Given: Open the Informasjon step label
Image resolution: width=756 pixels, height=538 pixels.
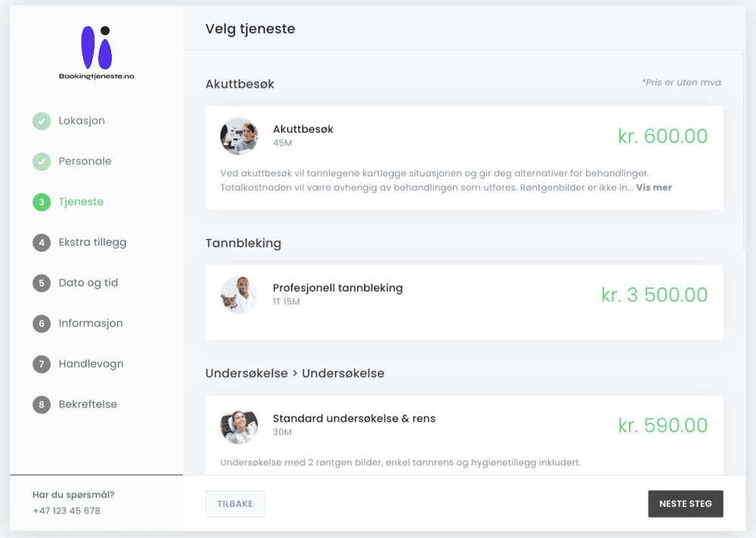Looking at the screenshot, I should pyautogui.click(x=91, y=323).
